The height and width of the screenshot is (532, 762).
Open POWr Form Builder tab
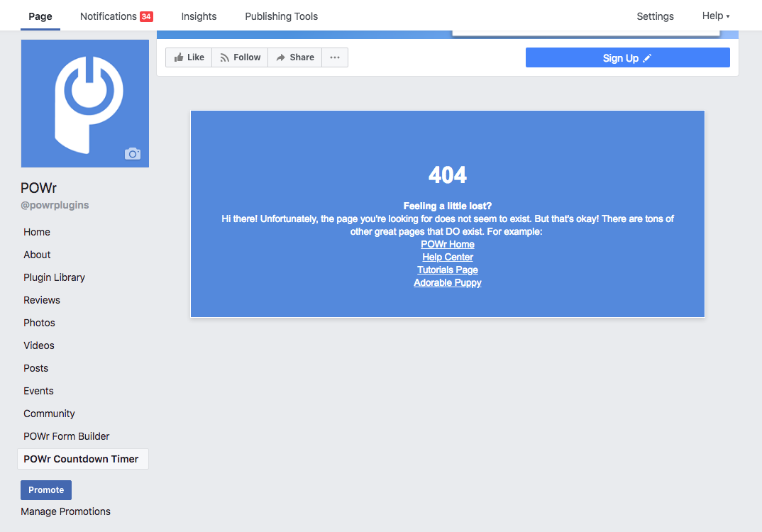(x=67, y=436)
